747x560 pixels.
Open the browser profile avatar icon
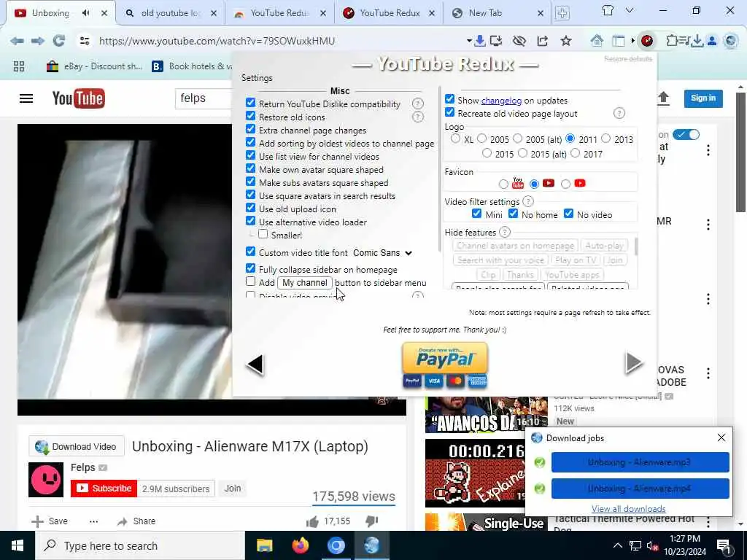point(712,41)
